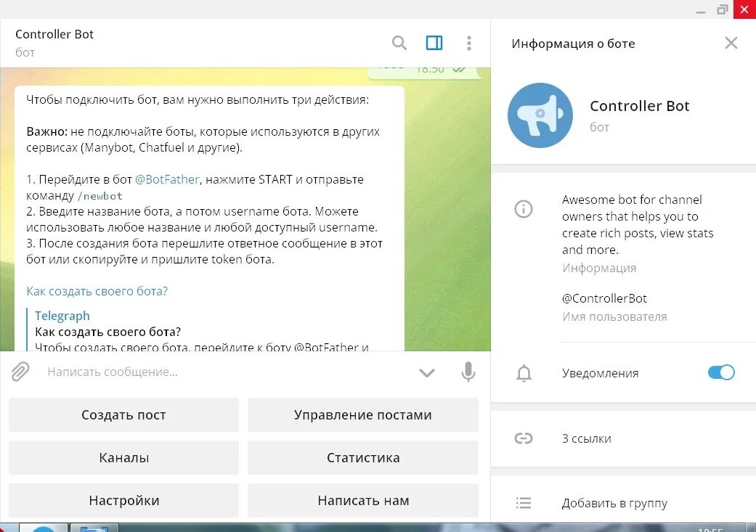Click the Написать нам bot button

point(363,501)
